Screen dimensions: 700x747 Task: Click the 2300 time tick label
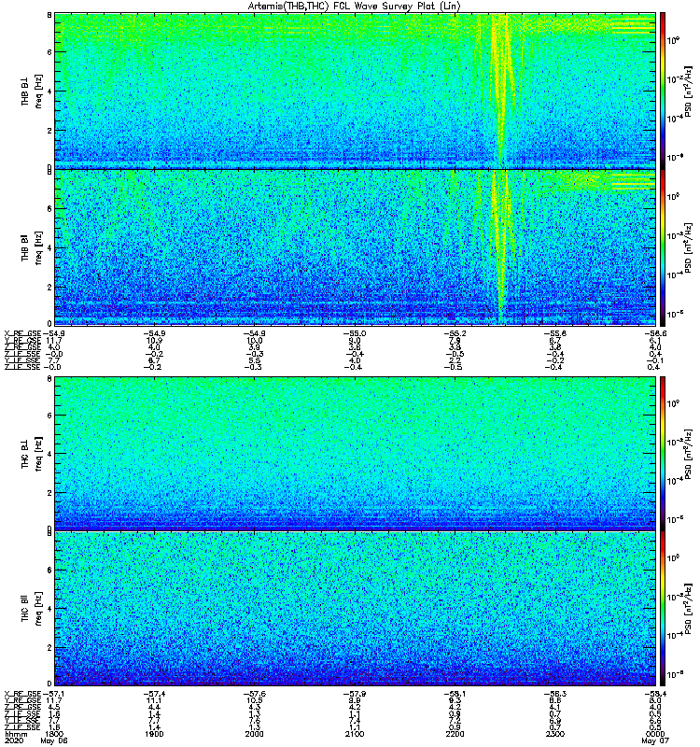pos(554,734)
